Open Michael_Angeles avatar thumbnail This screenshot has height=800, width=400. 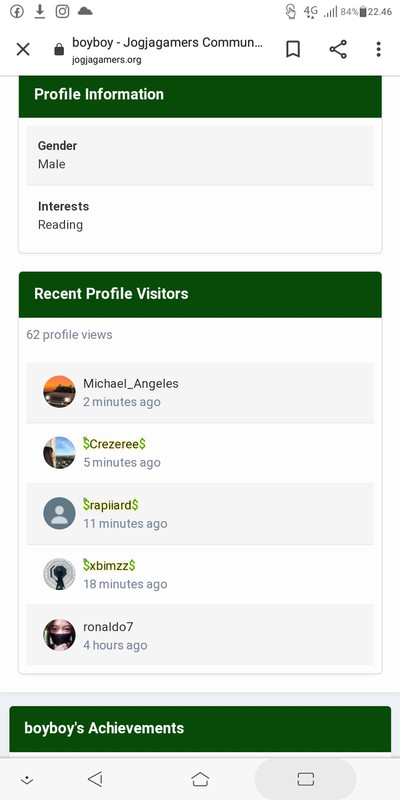tap(59, 392)
